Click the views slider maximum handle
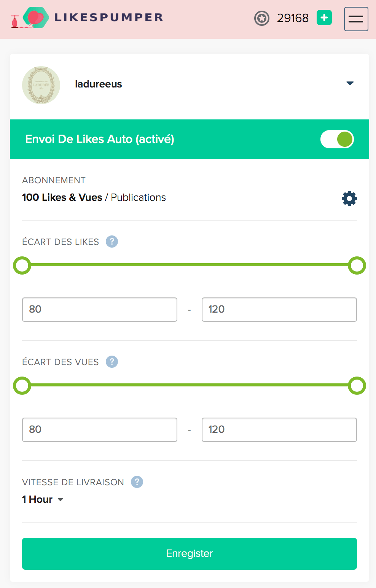 357,386
